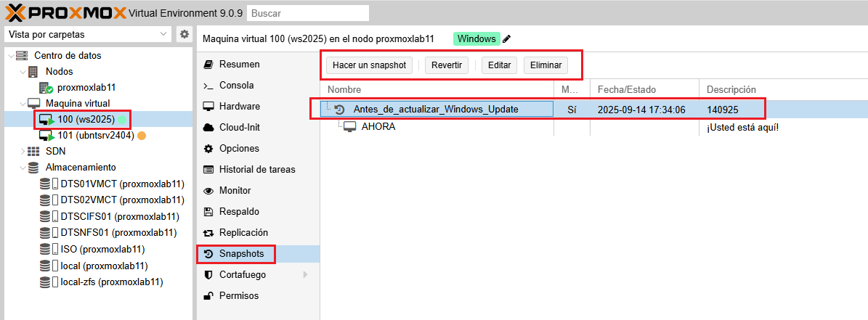Screen dimensions: 868x320
Task: Click the description 140925
Action: 723,110
